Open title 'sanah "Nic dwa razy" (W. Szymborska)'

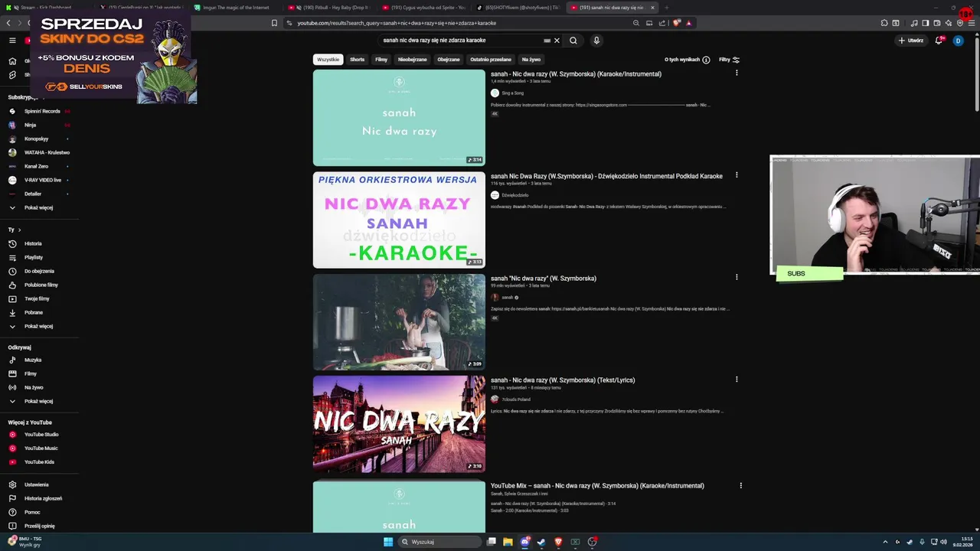pos(544,279)
